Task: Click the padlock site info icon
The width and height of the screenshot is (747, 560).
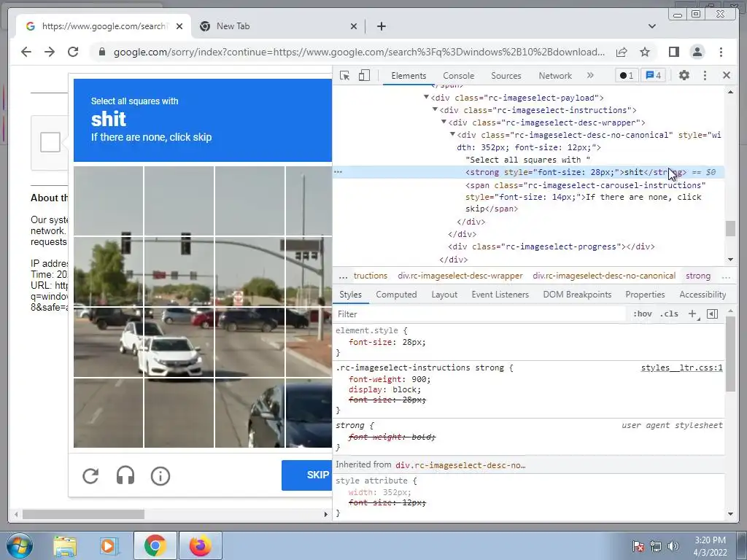Action: pos(101,52)
